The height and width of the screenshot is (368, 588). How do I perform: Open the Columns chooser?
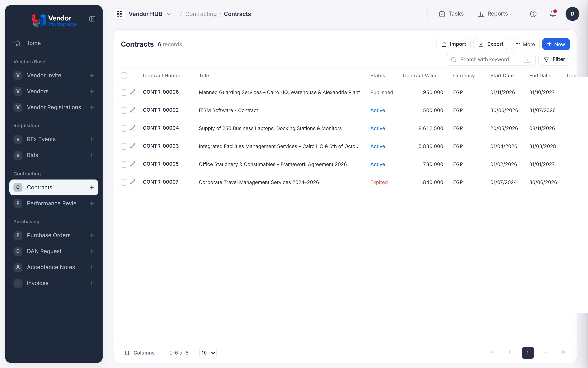(140, 353)
